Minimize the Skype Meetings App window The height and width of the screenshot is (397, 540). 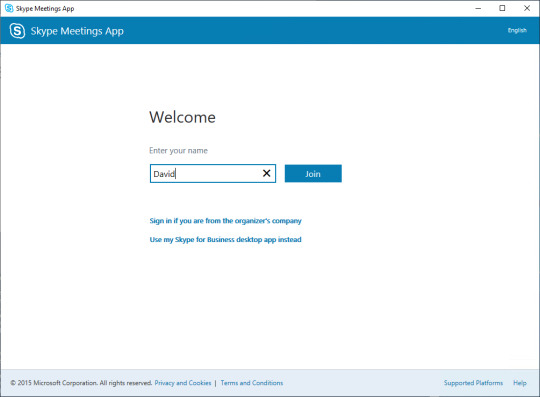click(478, 8)
